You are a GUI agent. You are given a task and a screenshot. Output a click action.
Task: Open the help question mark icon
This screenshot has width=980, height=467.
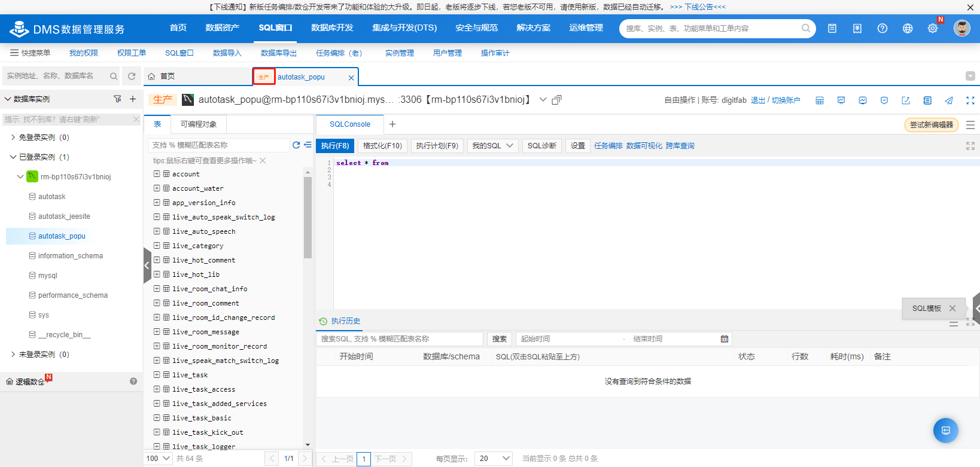[x=882, y=28]
